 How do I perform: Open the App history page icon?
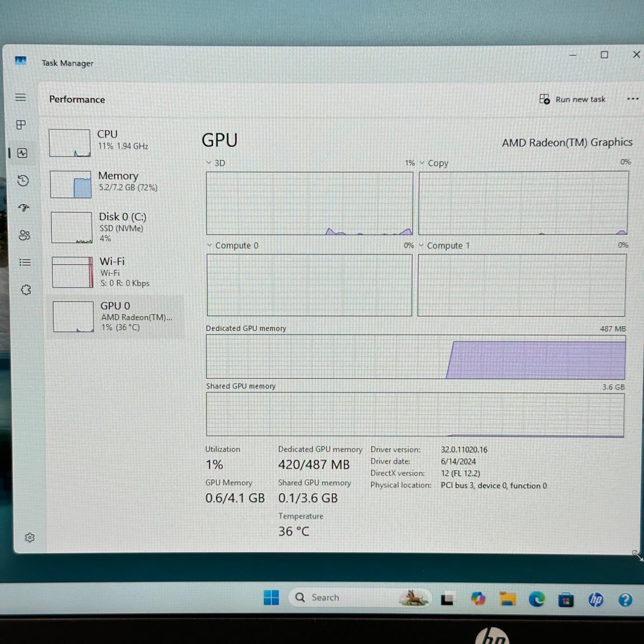23,180
